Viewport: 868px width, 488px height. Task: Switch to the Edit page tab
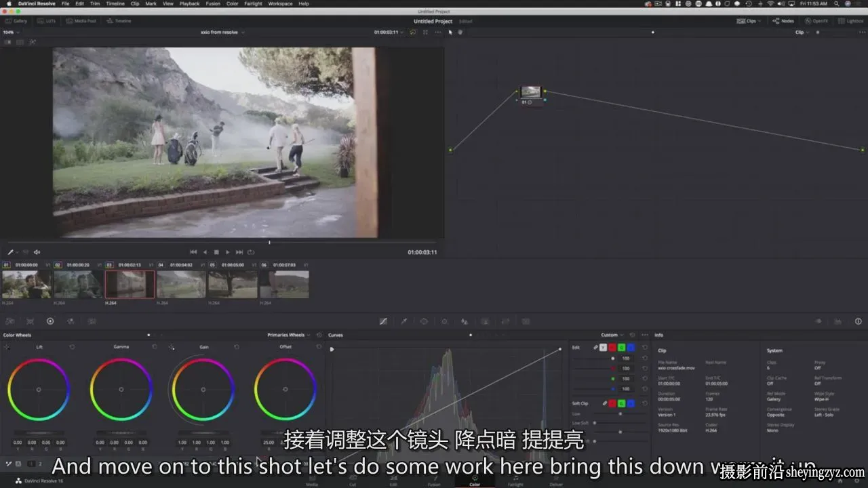(393, 480)
